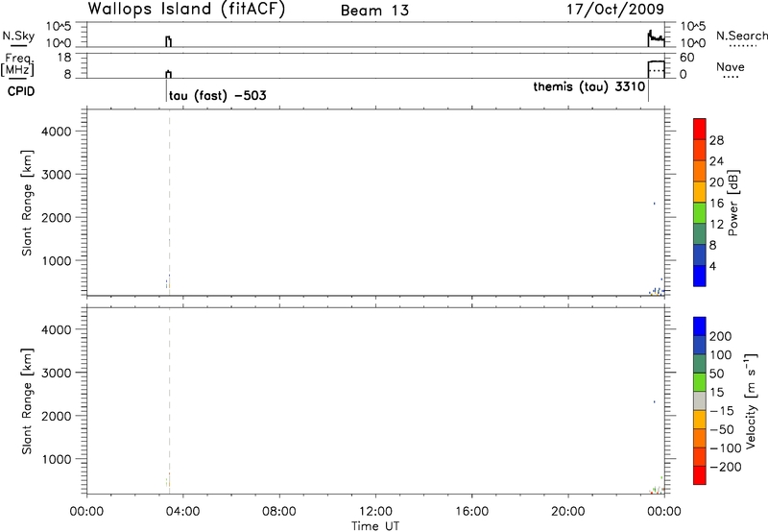768x532 pixels.
Task: Click the '16:00' time axis tick label
Action: point(471,512)
